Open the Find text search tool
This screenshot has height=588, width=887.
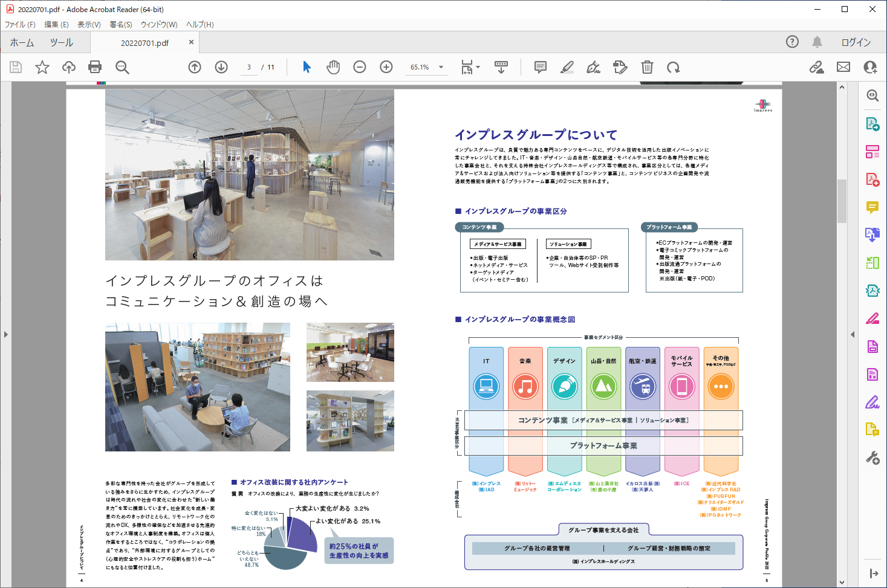(122, 67)
